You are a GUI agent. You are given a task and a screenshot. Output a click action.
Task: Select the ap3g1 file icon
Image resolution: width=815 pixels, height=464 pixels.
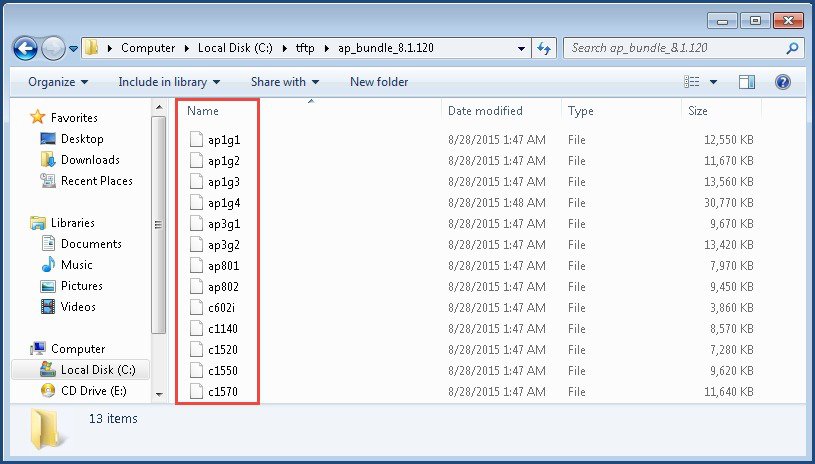(196, 224)
